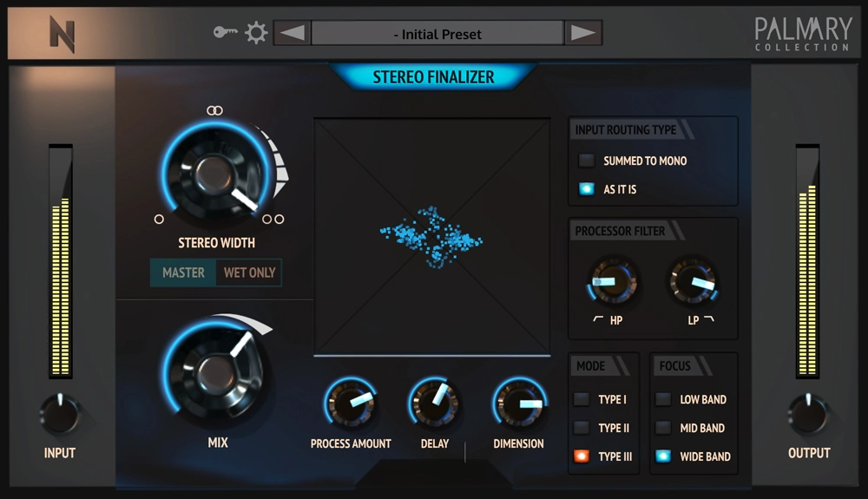Select As It Is input routing
The image size is (868, 499).
click(588, 188)
